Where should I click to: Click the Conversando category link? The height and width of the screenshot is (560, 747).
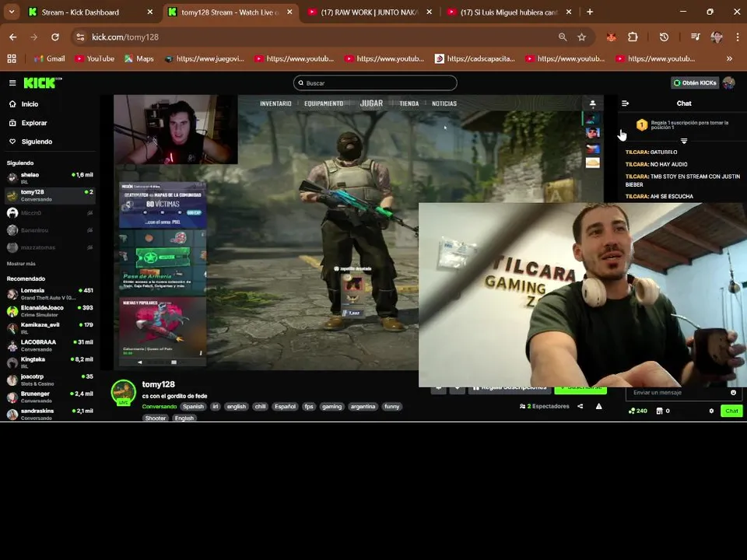(159, 407)
